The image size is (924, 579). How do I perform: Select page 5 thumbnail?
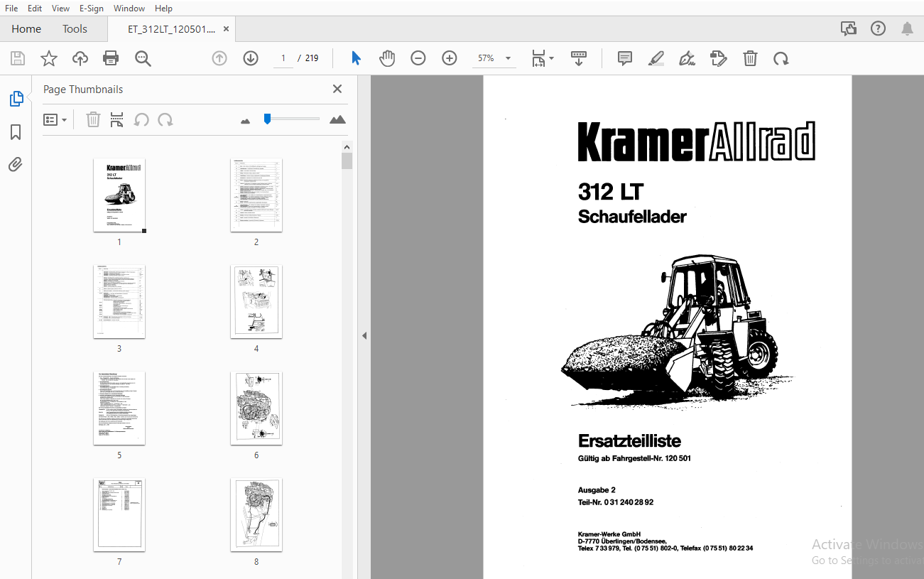point(119,408)
